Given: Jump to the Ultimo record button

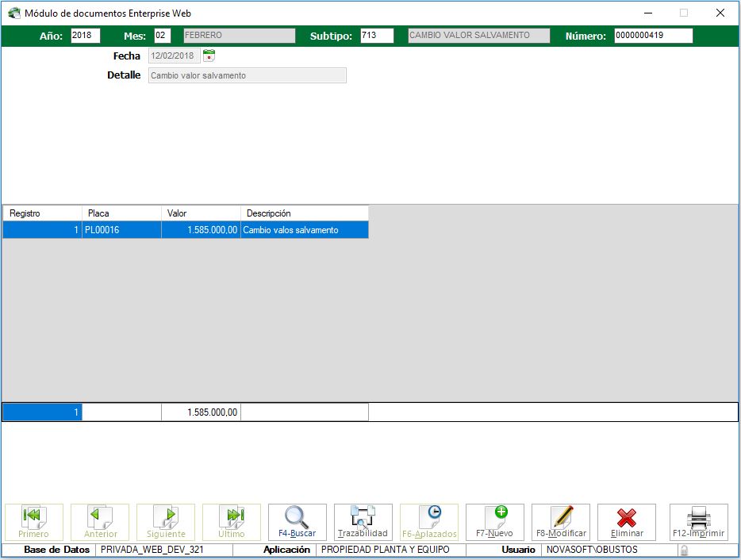Looking at the screenshot, I should pyautogui.click(x=232, y=522).
